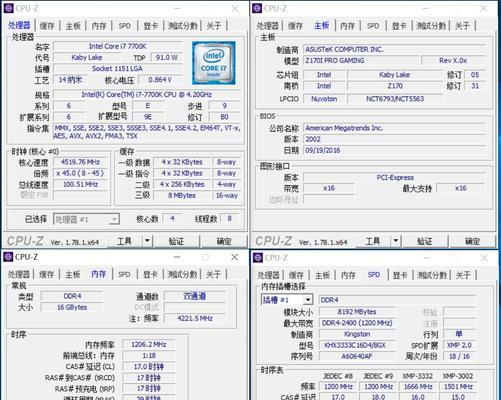
Task: Open 测试分数 tab in processor window
Action: [183, 26]
